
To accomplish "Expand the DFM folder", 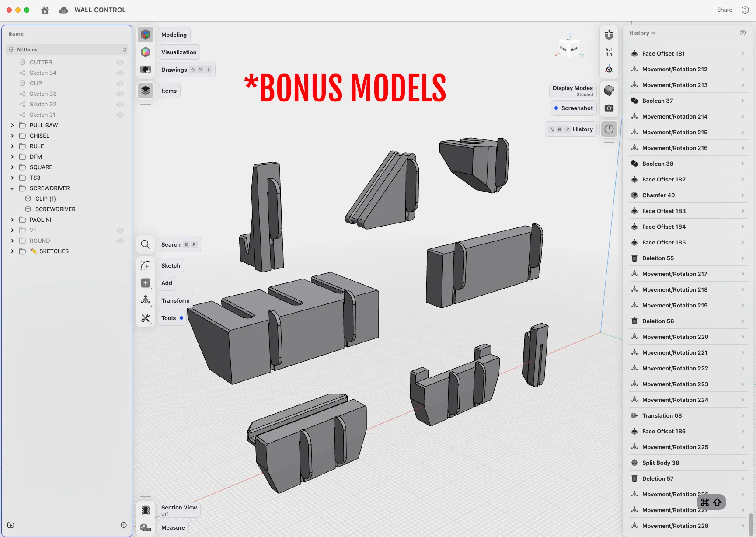I will [x=12, y=157].
